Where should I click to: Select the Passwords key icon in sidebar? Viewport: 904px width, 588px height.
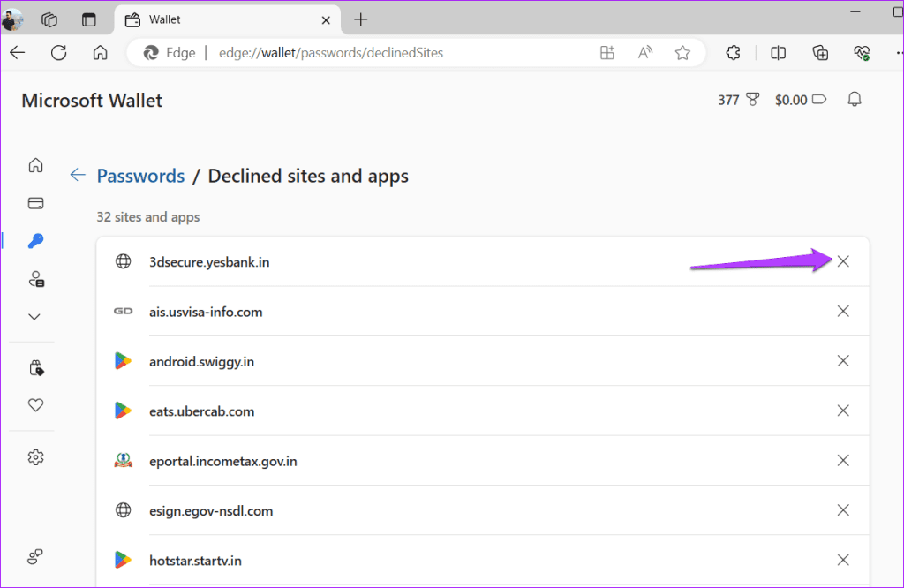pyautogui.click(x=34, y=240)
